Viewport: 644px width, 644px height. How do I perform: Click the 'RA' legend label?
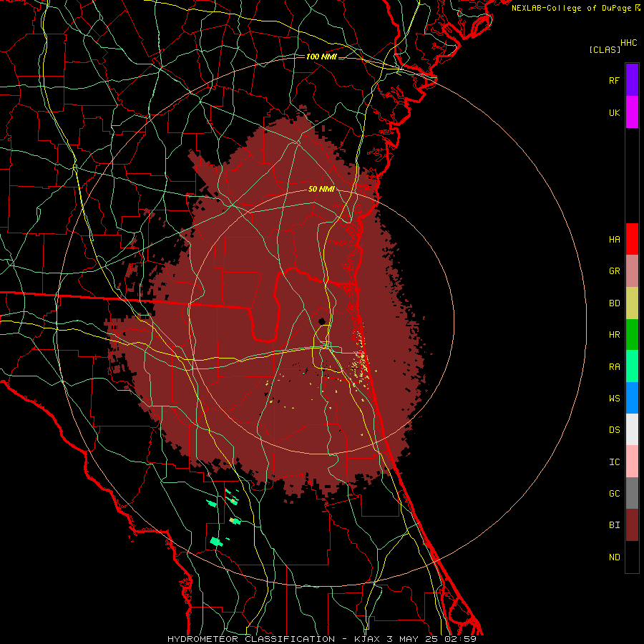click(615, 367)
